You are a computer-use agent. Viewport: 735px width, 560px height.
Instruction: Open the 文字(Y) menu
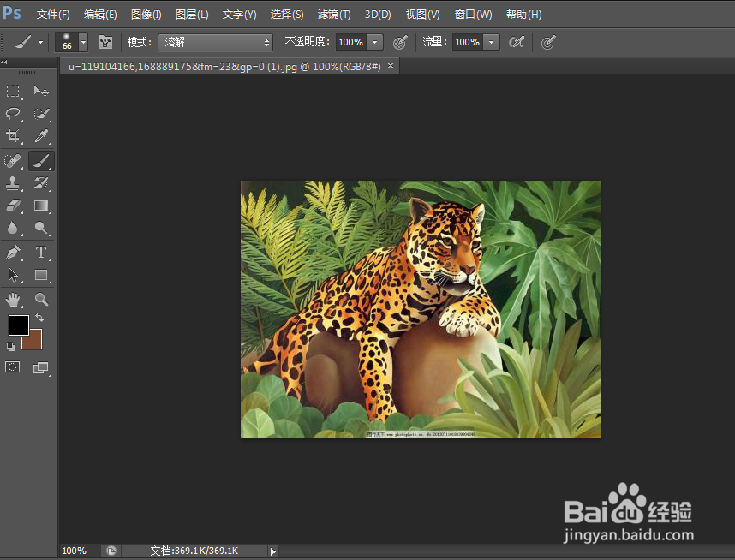pyautogui.click(x=239, y=15)
